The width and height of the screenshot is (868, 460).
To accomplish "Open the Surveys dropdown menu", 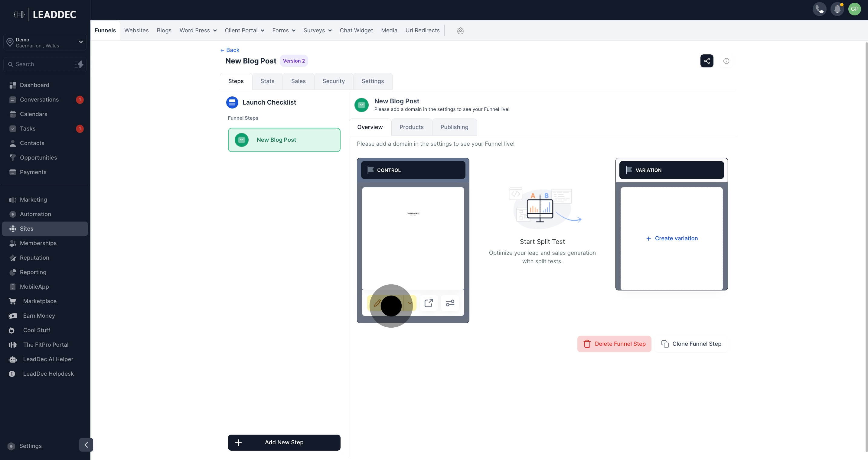I will pyautogui.click(x=317, y=31).
